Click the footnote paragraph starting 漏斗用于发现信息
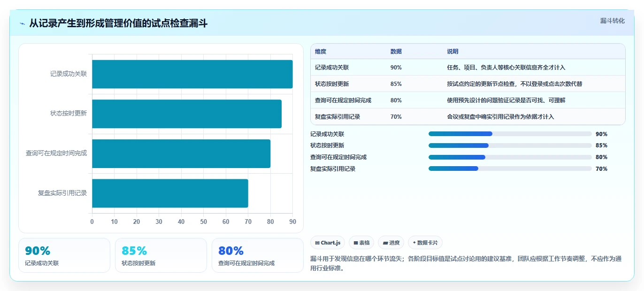Screen dimensions: 644x291 (466, 264)
